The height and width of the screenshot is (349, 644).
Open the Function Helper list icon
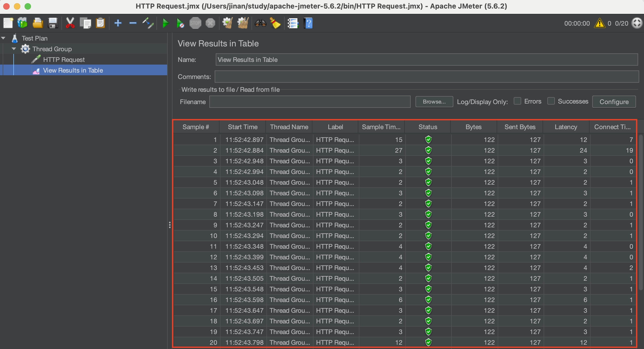pyautogui.click(x=293, y=23)
